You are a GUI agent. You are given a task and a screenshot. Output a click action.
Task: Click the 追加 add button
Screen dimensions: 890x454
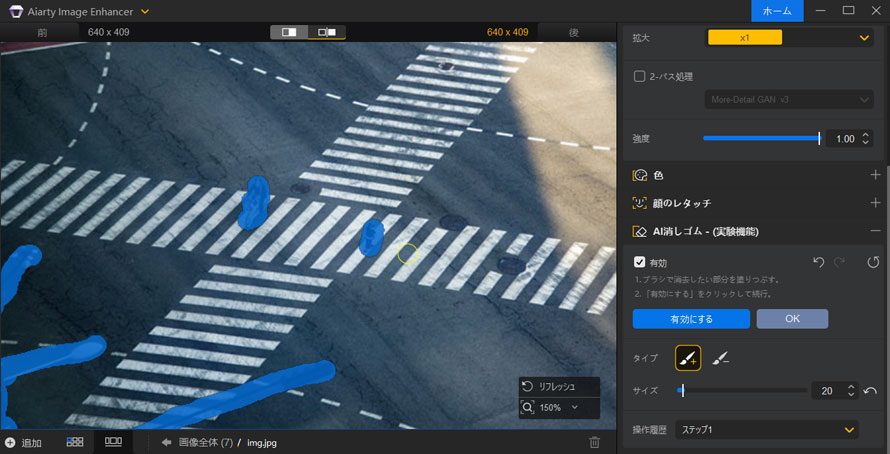pos(23,443)
